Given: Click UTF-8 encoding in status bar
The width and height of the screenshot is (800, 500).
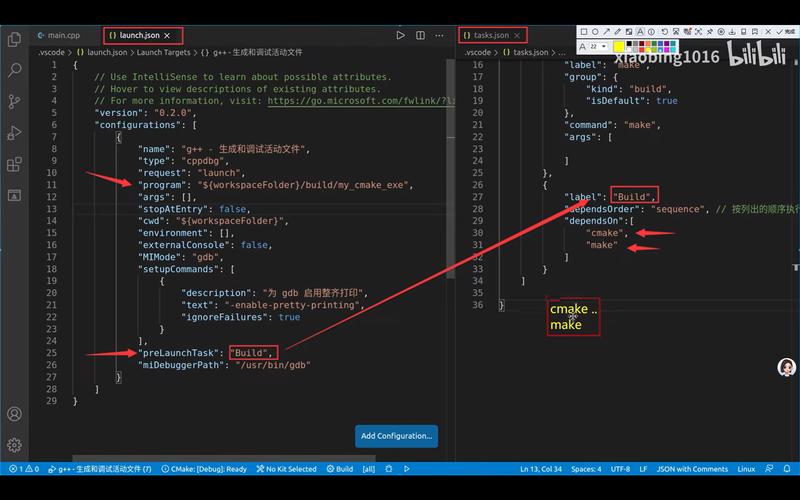Looking at the screenshot, I should (620, 469).
